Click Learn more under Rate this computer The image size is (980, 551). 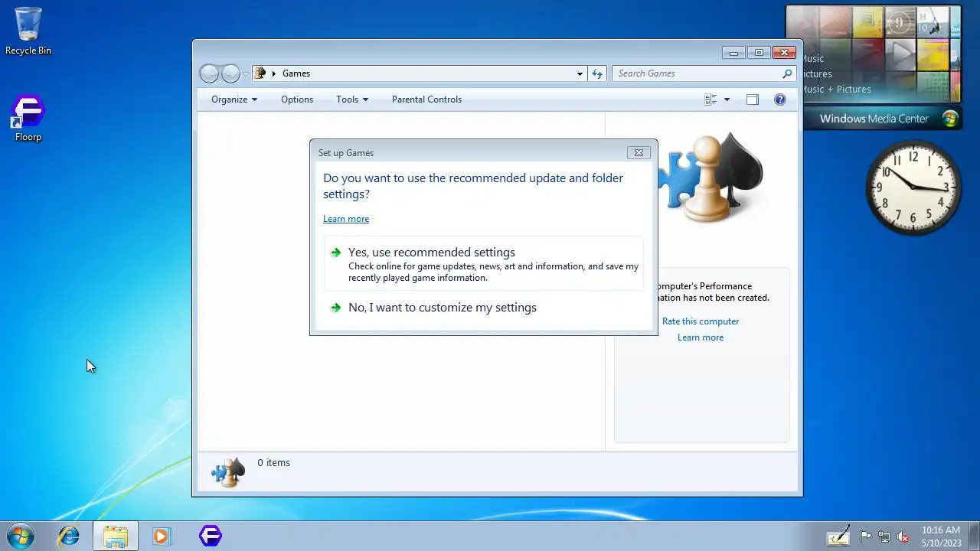tap(701, 337)
